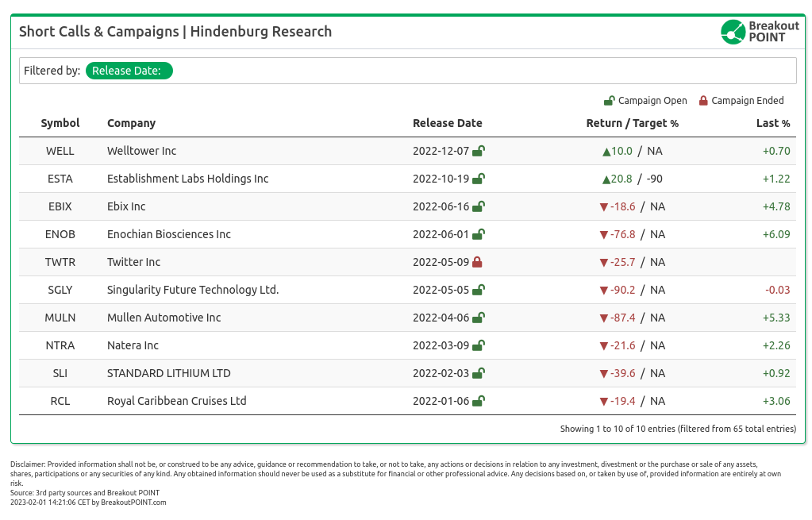Click Last % value +4.78

(x=776, y=206)
